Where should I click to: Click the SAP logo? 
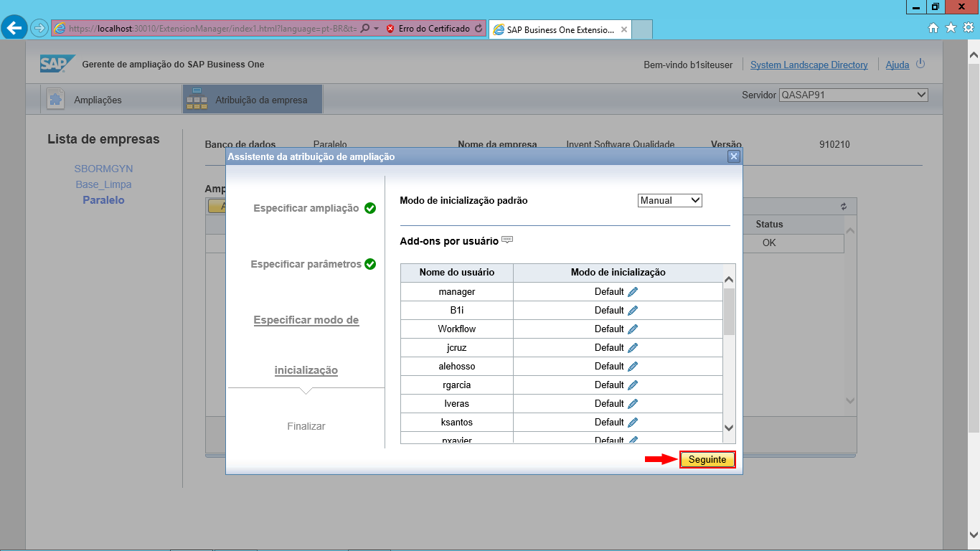tap(57, 64)
